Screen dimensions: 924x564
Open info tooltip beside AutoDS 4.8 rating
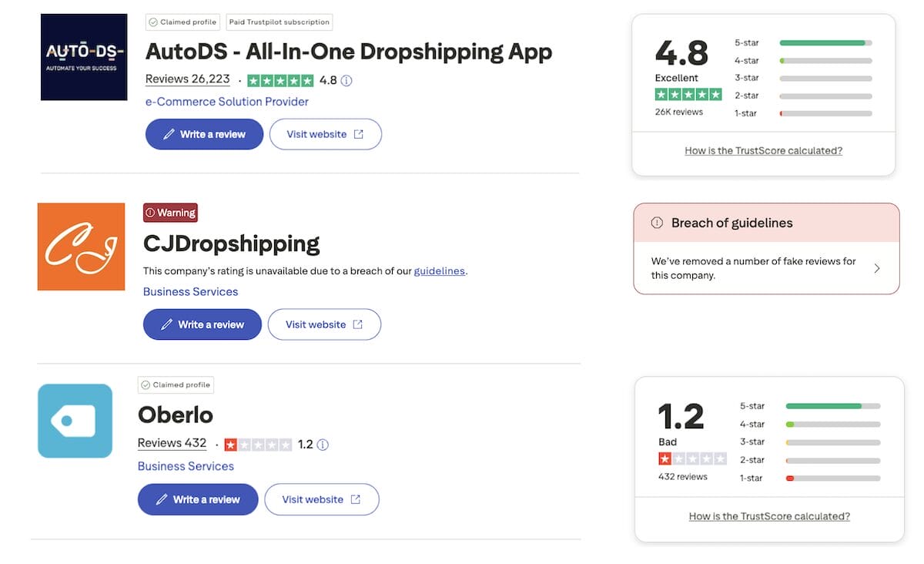coord(346,80)
